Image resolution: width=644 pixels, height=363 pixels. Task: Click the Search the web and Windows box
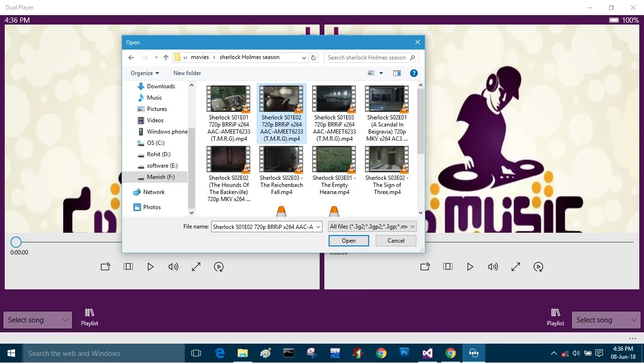[x=104, y=353]
